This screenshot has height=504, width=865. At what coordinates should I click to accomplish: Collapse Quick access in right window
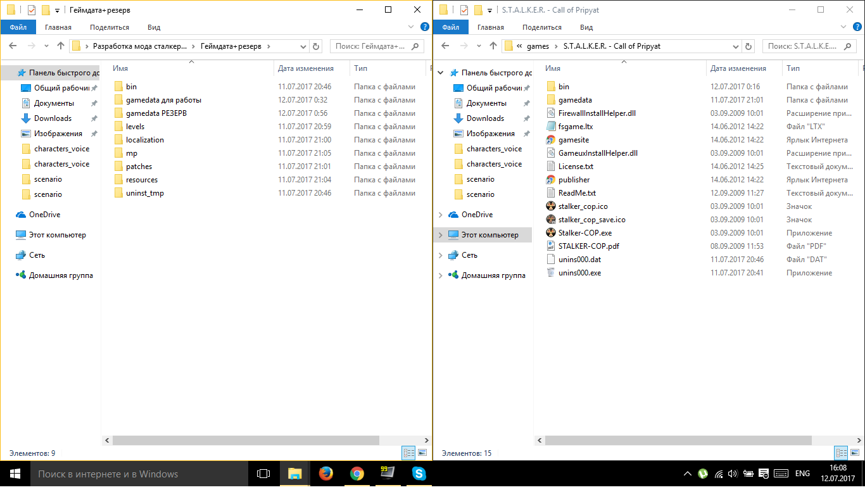point(441,73)
